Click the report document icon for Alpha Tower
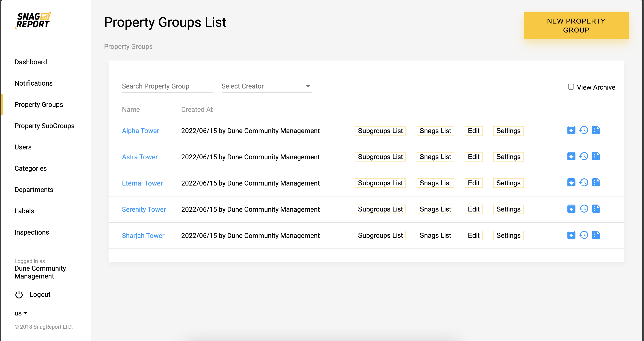 tap(596, 130)
